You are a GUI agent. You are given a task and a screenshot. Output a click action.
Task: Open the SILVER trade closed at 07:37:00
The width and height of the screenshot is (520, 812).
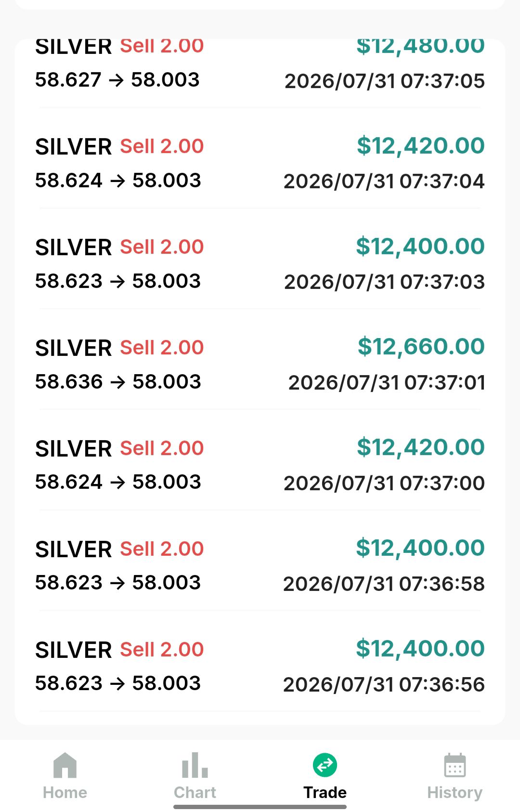[x=260, y=465]
